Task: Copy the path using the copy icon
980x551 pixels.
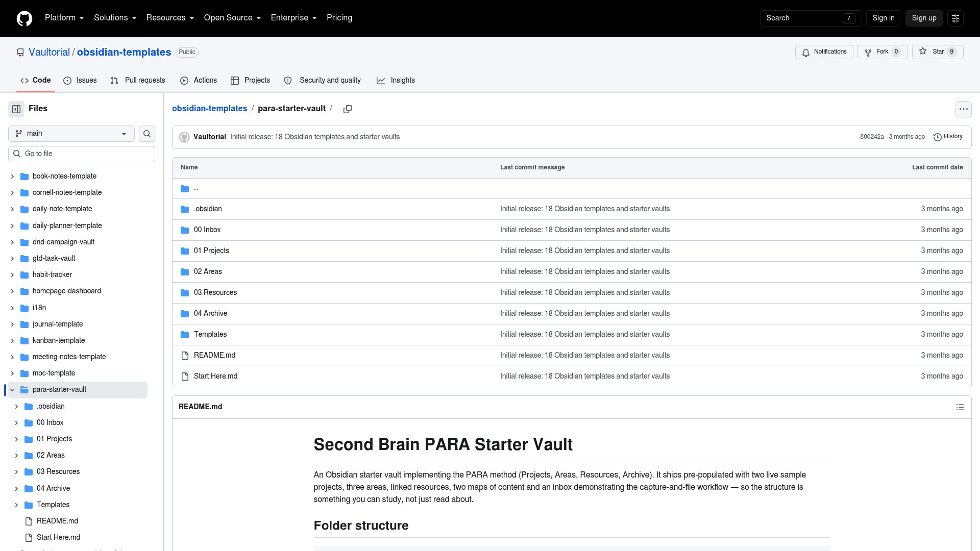Action: pyautogui.click(x=348, y=109)
